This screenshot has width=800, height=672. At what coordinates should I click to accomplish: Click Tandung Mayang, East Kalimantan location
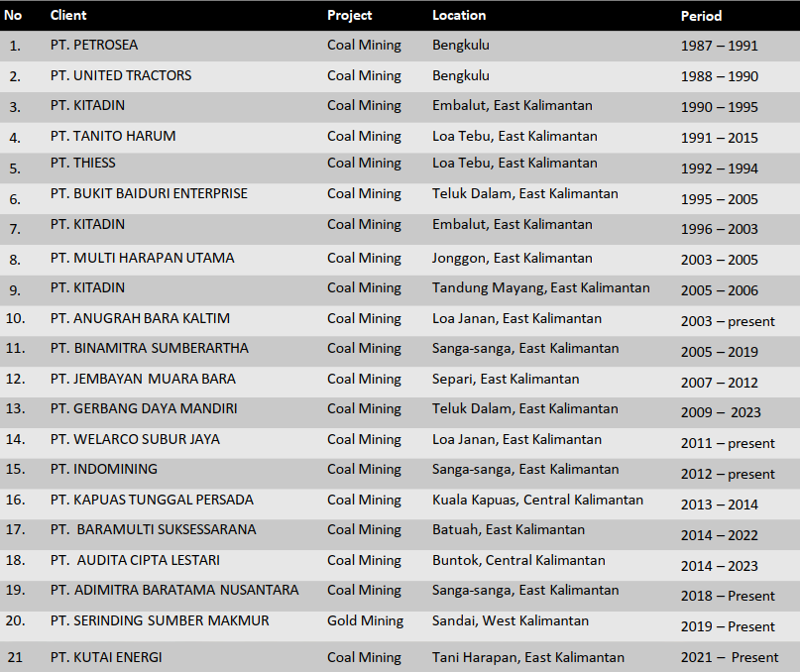(x=540, y=288)
